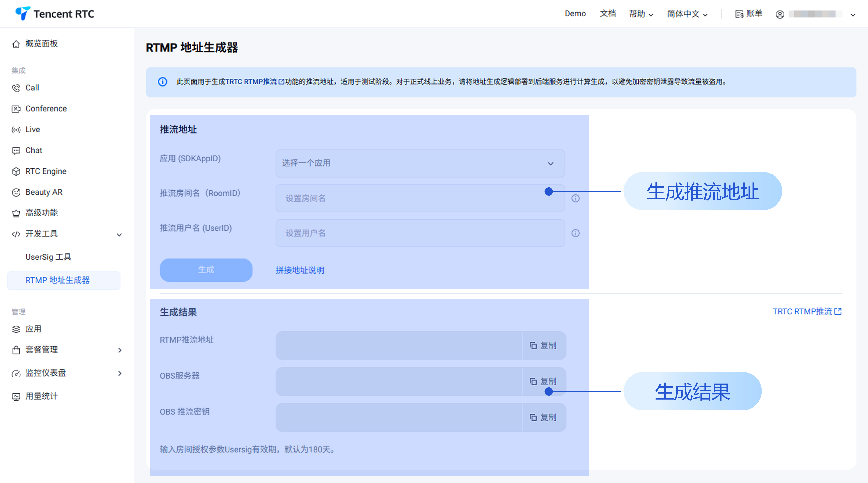Image resolution: width=868 pixels, height=483 pixels.
Task: Copy the OBS服务器 address
Action: click(543, 381)
